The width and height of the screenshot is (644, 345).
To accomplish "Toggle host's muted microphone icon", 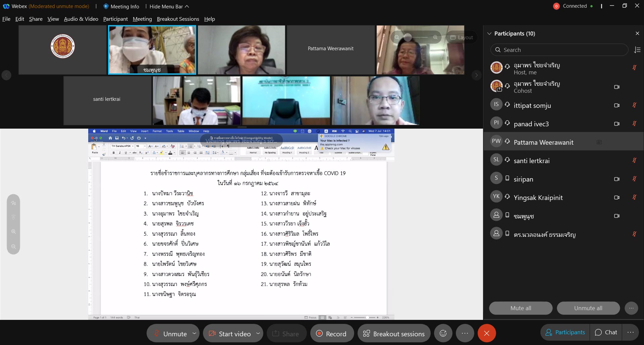I will point(634,68).
